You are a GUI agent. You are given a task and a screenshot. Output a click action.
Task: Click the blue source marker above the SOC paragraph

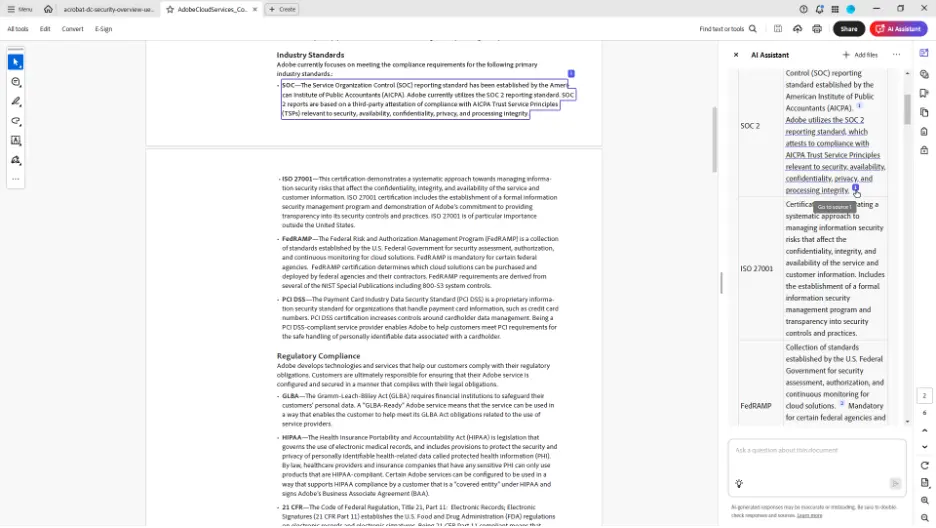pos(571,73)
